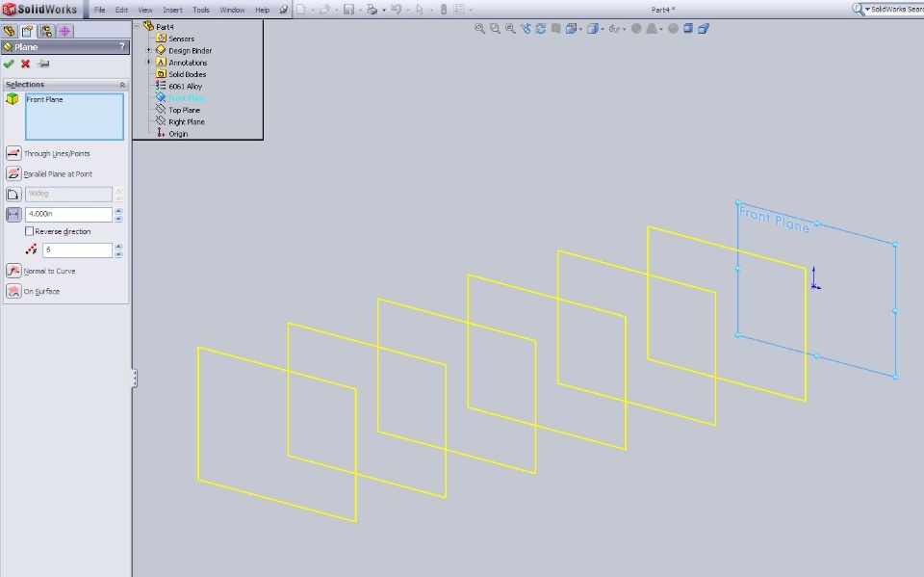Click the 4.000in offset distance field
Image resolution: width=924 pixels, height=577 pixels.
pyautogui.click(x=68, y=214)
